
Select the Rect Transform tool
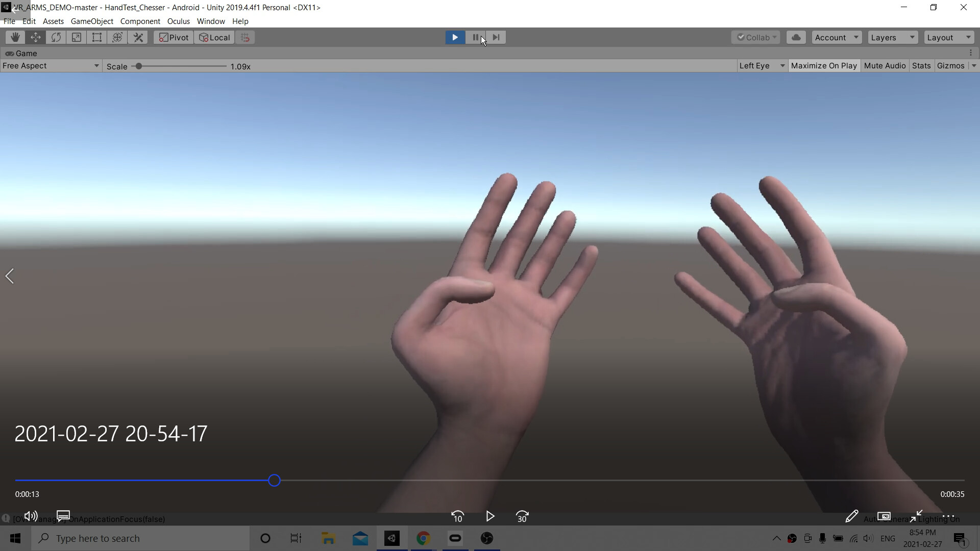pos(97,37)
